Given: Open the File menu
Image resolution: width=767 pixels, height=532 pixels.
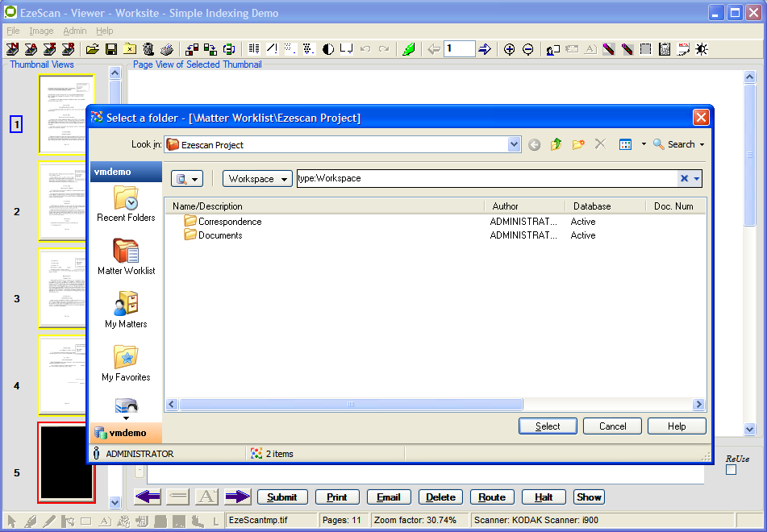Looking at the screenshot, I should 13,31.
